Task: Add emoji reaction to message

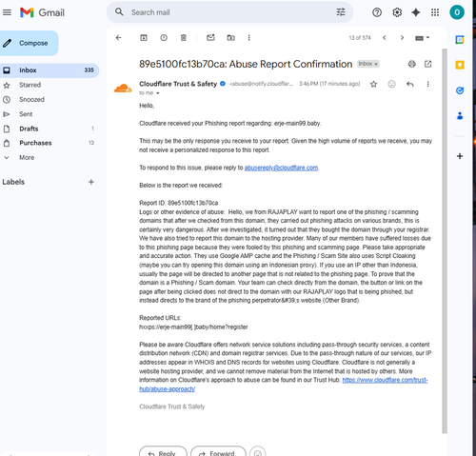Action: pos(391,84)
